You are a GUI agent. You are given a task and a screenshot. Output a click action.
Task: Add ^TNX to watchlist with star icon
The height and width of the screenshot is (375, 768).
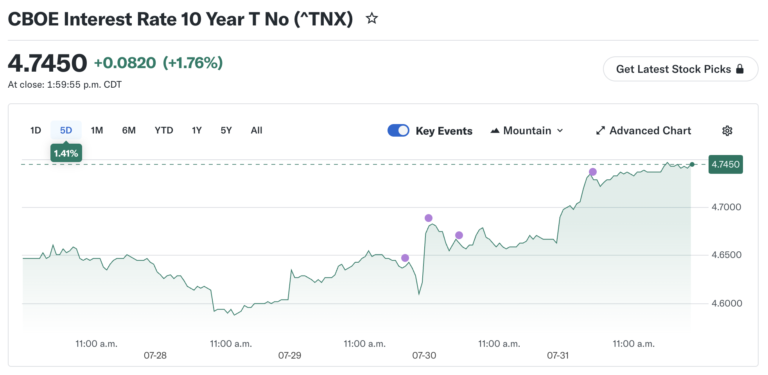[x=372, y=19]
